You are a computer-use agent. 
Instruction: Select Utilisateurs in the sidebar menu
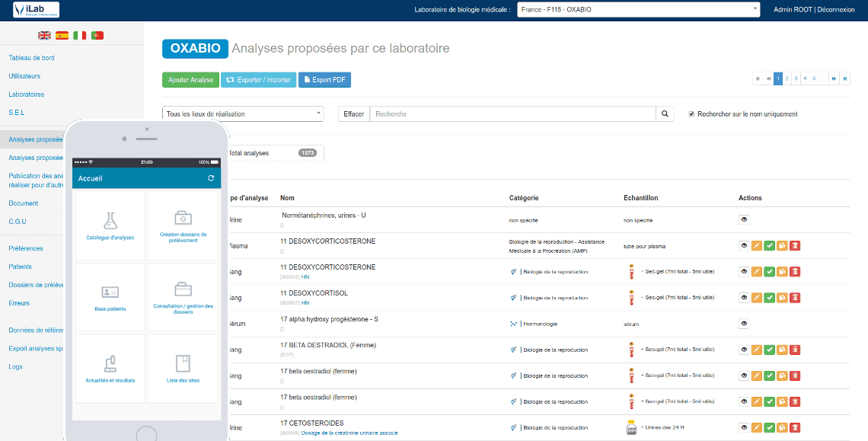(24, 76)
